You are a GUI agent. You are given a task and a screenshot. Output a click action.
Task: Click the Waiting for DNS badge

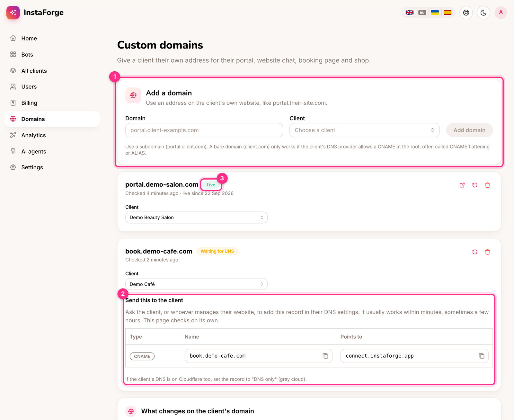click(x=217, y=251)
